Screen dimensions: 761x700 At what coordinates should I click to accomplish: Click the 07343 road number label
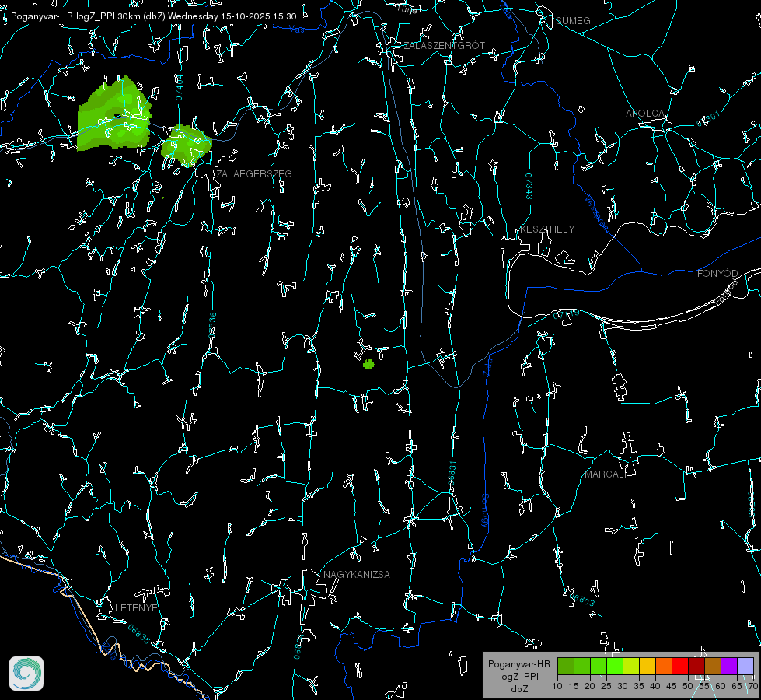point(529,187)
